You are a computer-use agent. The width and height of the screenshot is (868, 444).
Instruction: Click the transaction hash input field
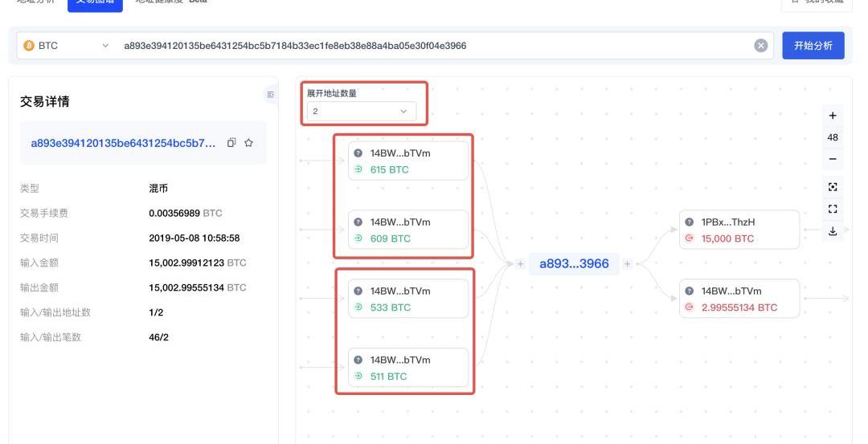(x=434, y=46)
